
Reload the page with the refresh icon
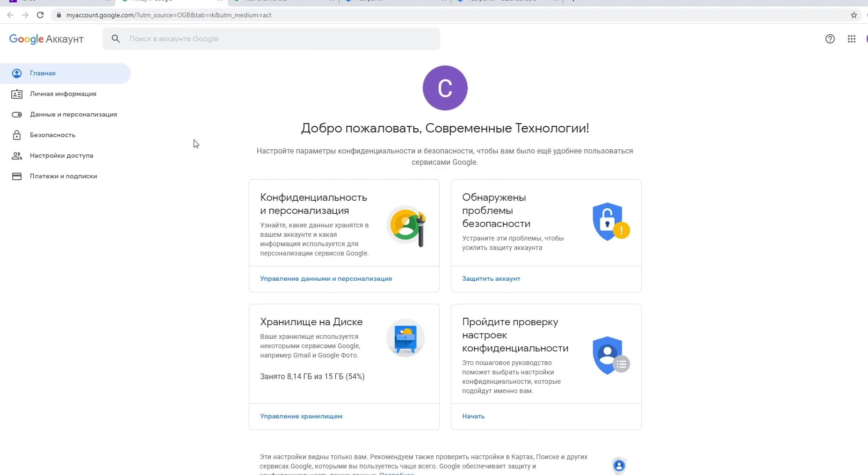(40, 15)
